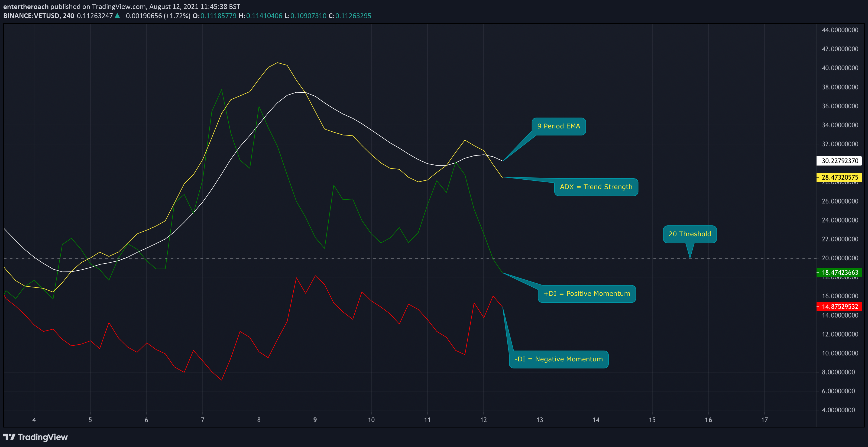Click the 'entertheroach' author name
Viewport: 868px width, 447px height.
26,7
